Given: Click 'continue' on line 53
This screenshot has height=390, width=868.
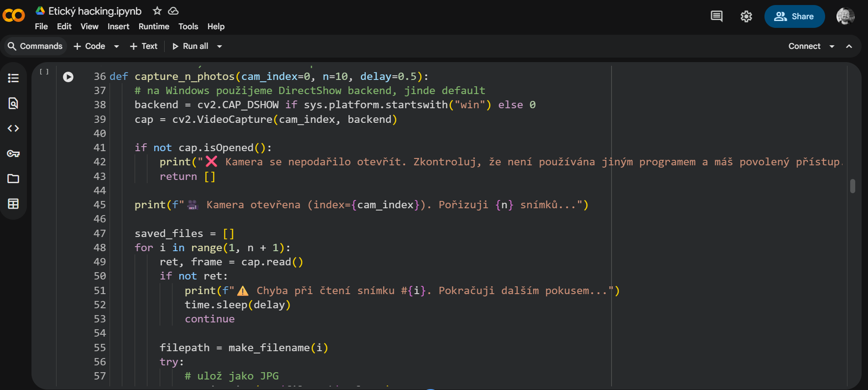Looking at the screenshot, I should coord(210,319).
